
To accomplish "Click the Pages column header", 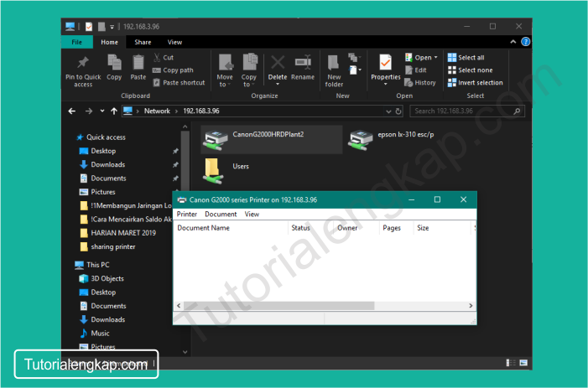I will (397, 228).
